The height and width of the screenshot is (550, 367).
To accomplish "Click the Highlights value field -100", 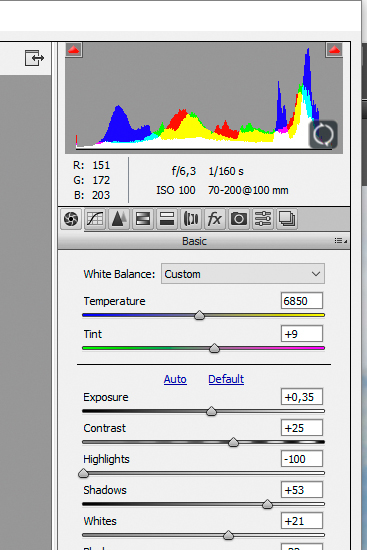I will pyautogui.click(x=302, y=459).
